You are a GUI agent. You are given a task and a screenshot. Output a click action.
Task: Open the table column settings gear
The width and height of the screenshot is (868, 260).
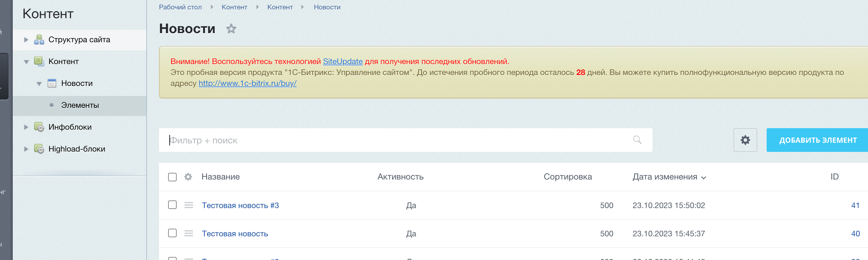click(x=188, y=177)
